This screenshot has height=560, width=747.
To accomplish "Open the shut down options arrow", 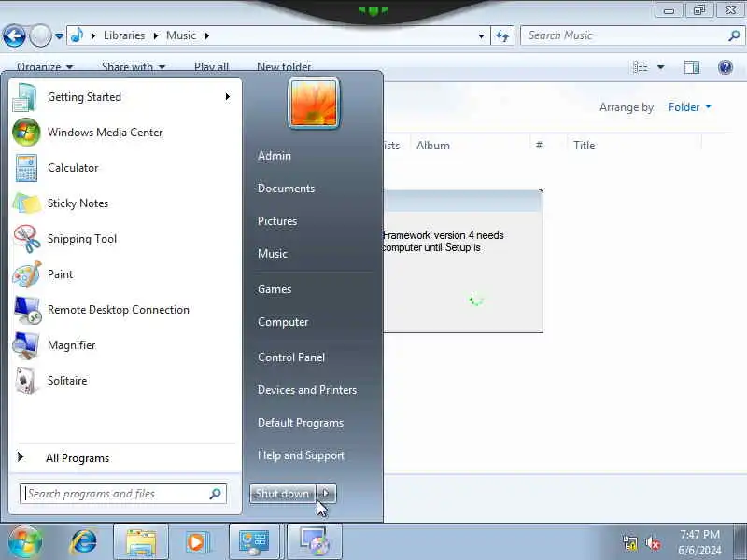I will (326, 494).
